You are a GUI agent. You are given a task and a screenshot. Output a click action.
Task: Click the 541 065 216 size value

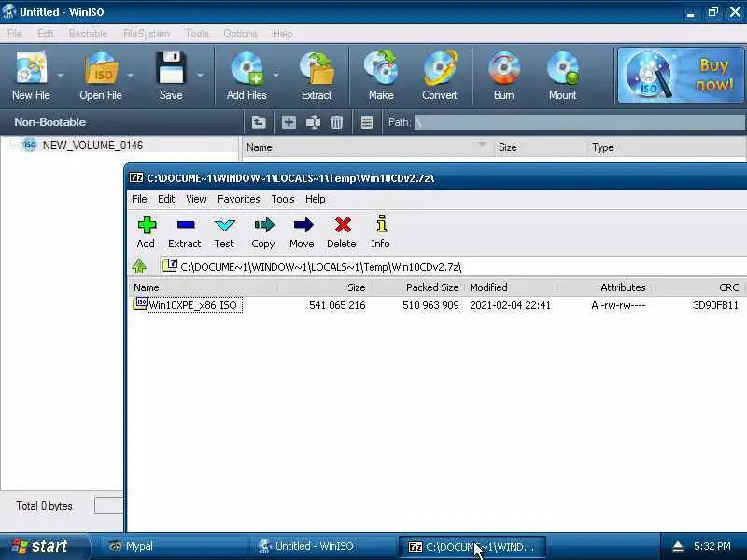(x=337, y=305)
